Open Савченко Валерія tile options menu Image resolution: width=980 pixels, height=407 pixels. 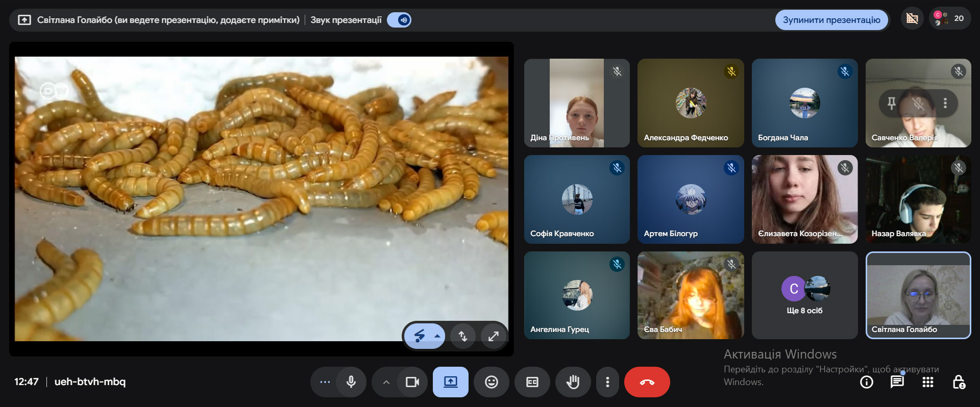[945, 104]
